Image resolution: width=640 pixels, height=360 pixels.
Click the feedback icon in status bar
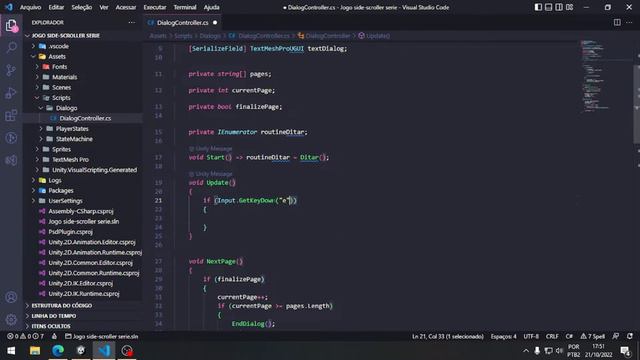point(616,336)
